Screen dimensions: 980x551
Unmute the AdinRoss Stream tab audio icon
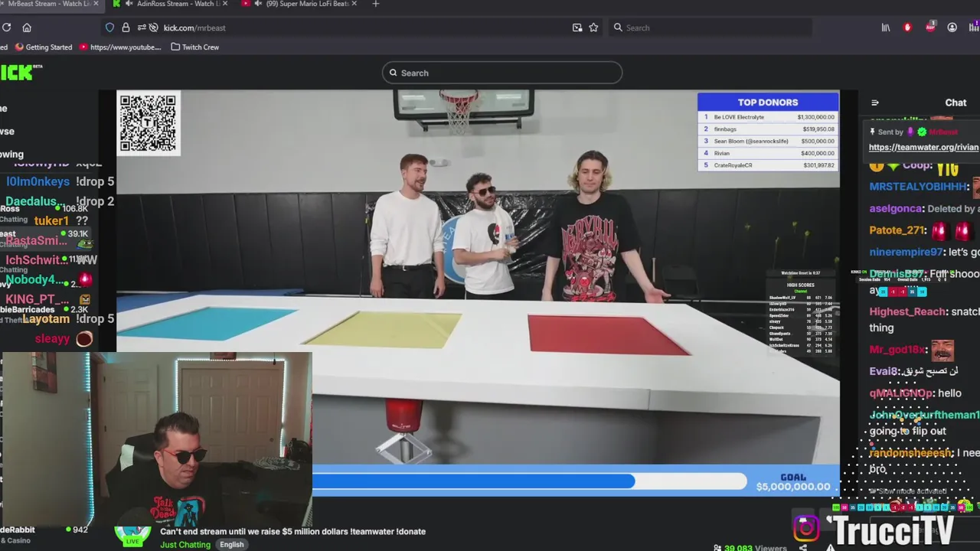[129, 4]
